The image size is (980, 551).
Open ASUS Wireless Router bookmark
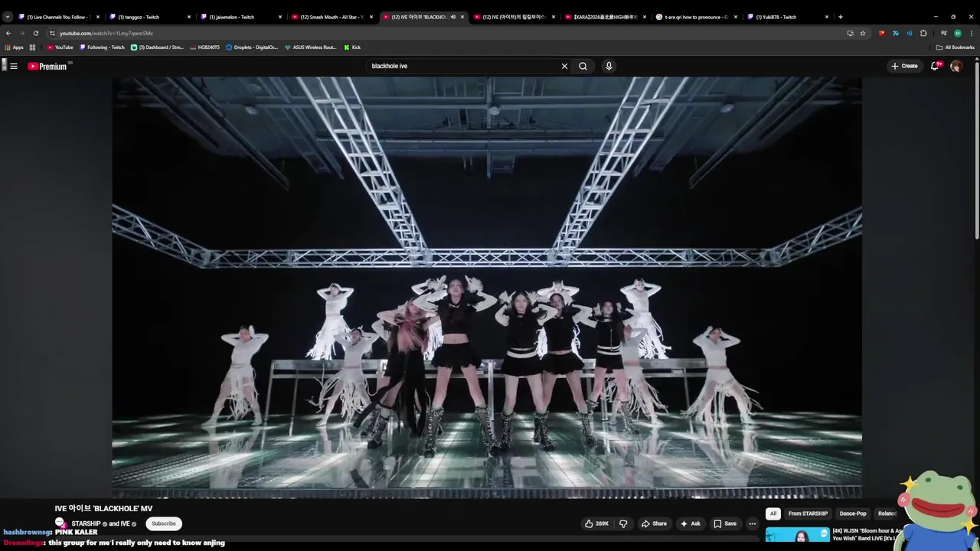[x=311, y=47]
